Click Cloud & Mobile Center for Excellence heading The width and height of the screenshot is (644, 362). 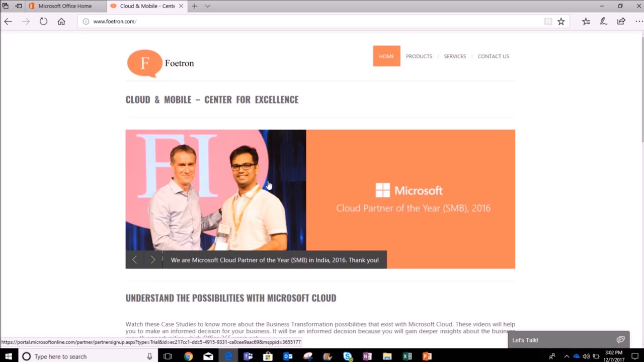point(212,100)
